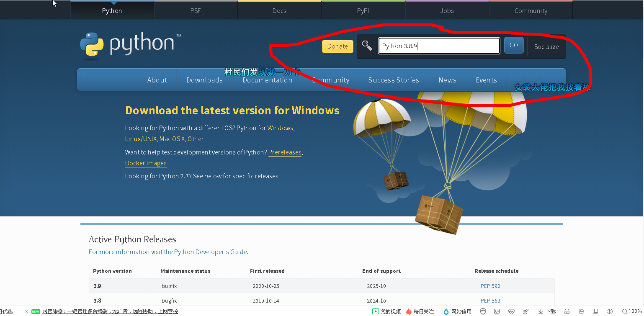Click the Active Python Releases heading
This screenshot has width=644, height=316.
[132, 239]
